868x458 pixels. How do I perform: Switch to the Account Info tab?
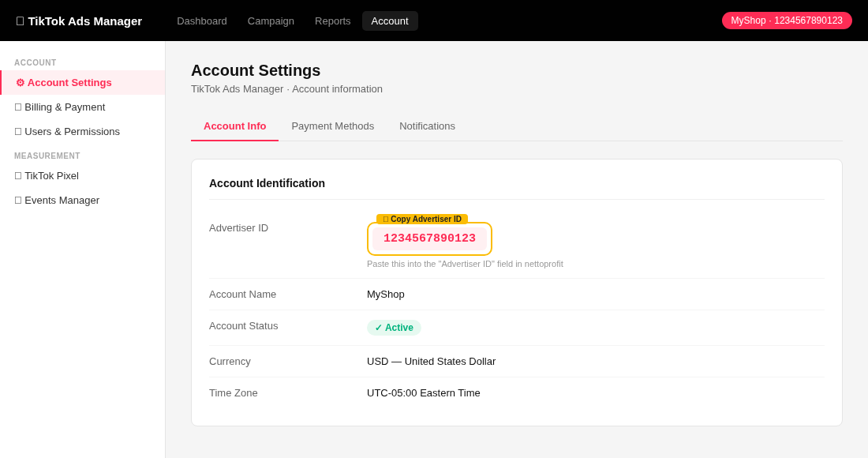tap(234, 126)
